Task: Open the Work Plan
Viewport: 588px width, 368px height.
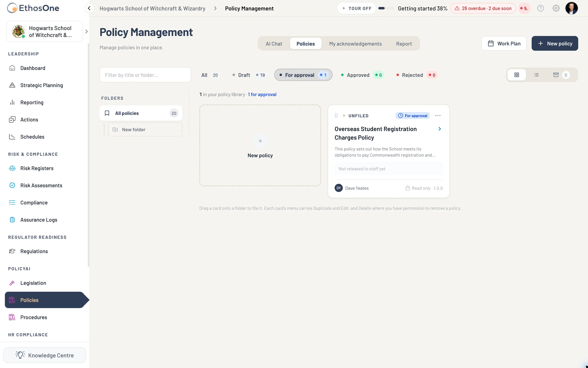Action: coord(504,44)
